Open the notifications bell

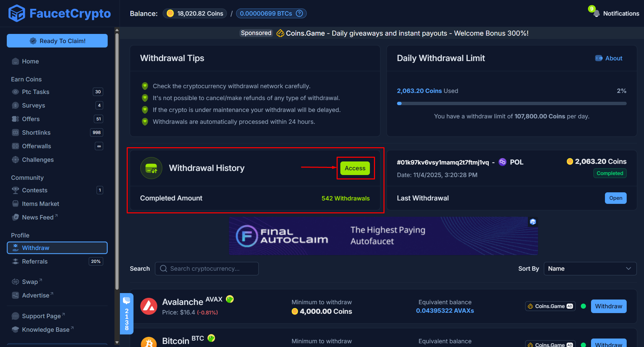[x=596, y=13]
